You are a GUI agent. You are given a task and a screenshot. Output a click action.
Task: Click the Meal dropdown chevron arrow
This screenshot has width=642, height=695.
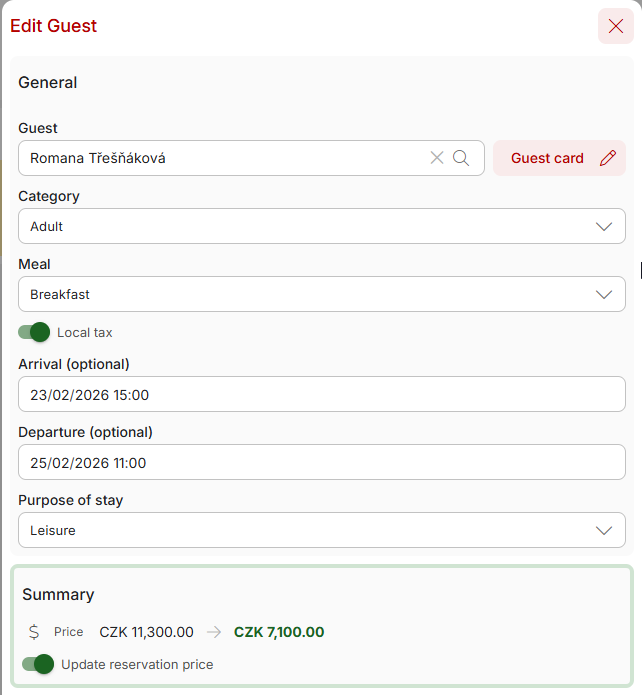pyautogui.click(x=604, y=294)
